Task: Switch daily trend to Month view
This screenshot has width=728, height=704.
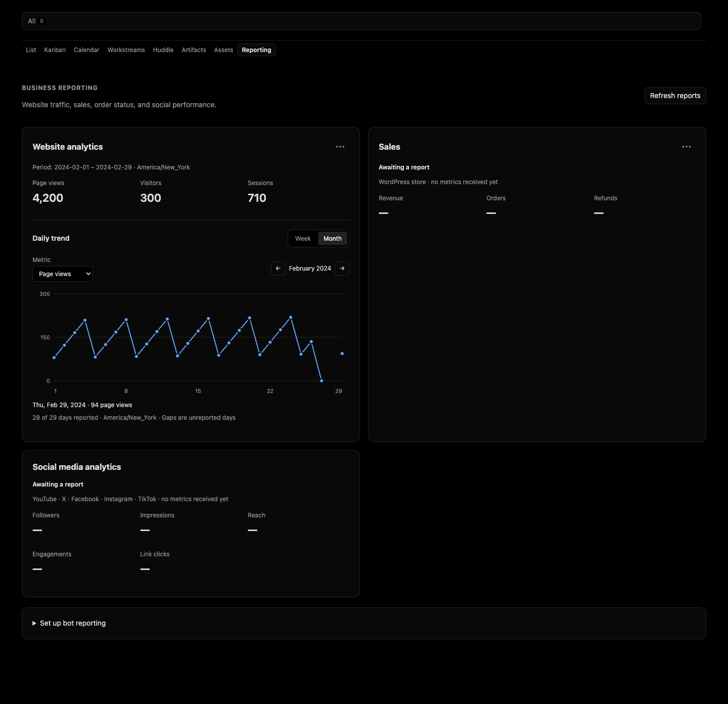Action: [333, 239]
